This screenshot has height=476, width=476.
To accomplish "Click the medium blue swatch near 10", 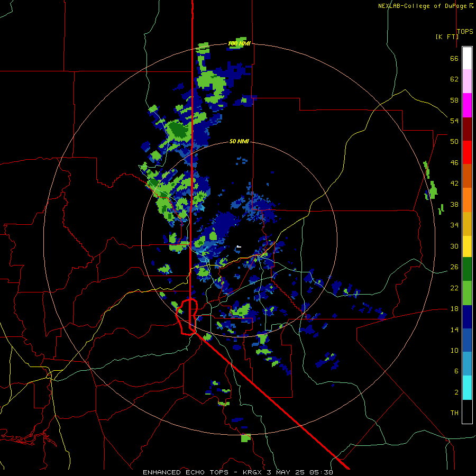I will [x=467, y=341].
